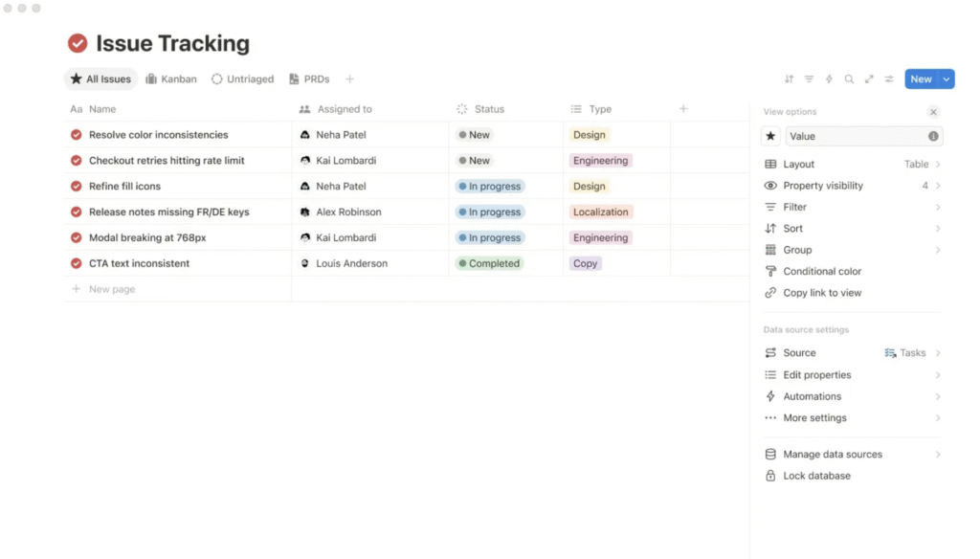Click the view name input field
This screenshot has height=559, width=980.
click(x=855, y=136)
